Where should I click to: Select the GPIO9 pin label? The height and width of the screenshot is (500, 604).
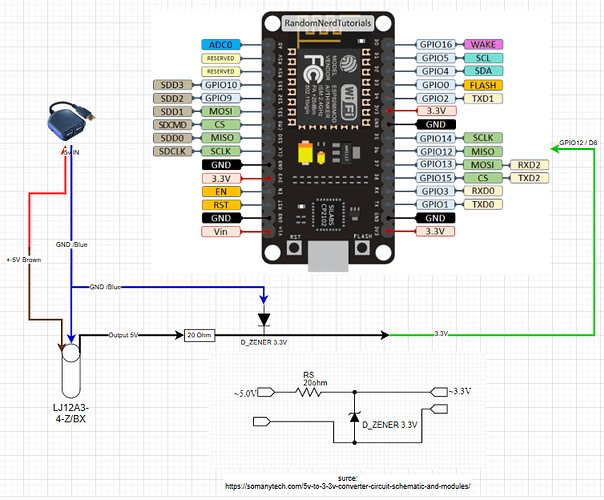point(221,98)
